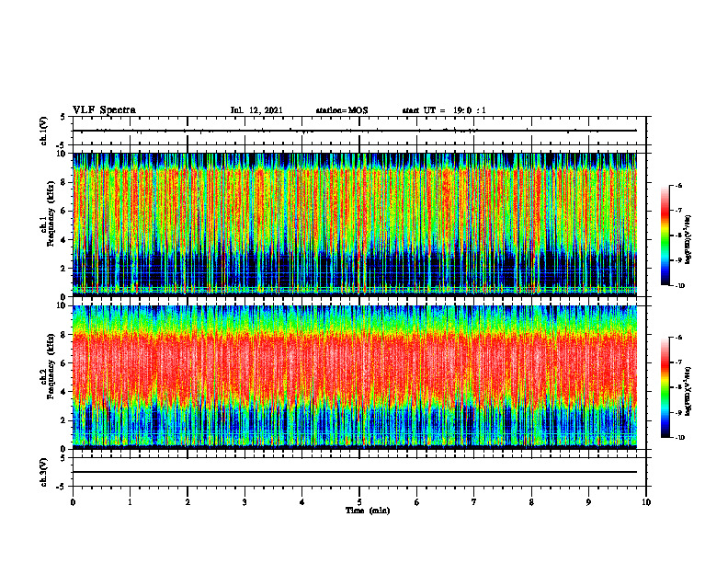
Task: Click time-axis tick label "4"
Action: click(302, 502)
